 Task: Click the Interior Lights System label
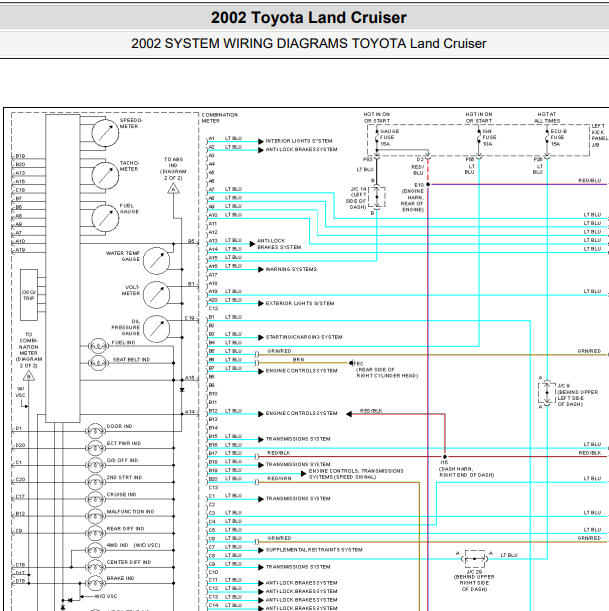coord(299,141)
